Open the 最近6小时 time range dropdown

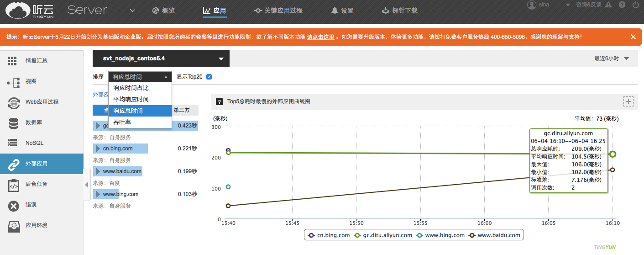click(x=612, y=58)
